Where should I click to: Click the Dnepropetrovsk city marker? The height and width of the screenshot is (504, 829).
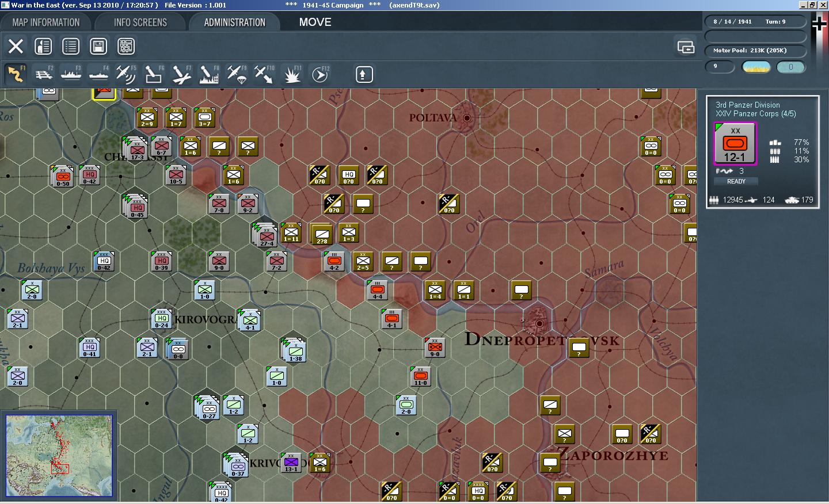coord(539,324)
